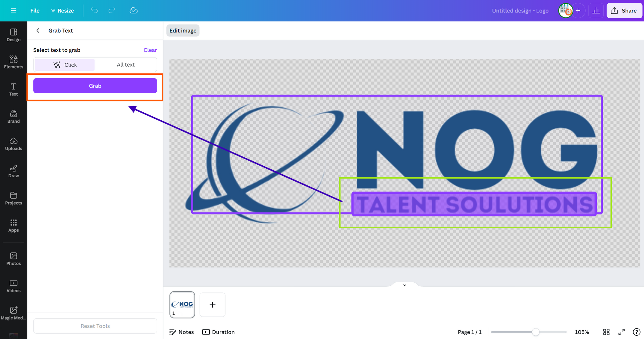Select the Click grab mode
This screenshot has height=339, width=644.
coord(65,65)
